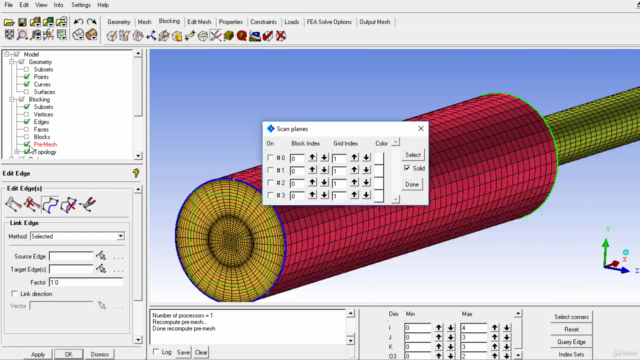Click the Select corners button
This screenshot has width=640, height=360.
click(571, 317)
